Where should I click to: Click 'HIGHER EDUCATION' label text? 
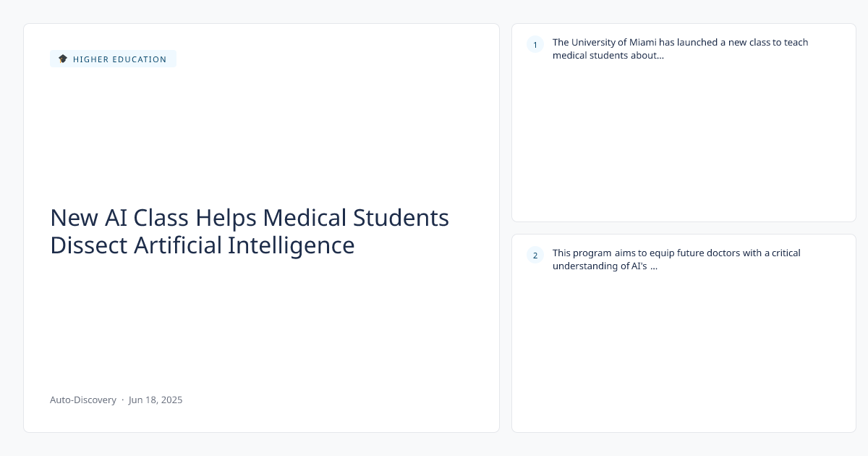point(120,59)
